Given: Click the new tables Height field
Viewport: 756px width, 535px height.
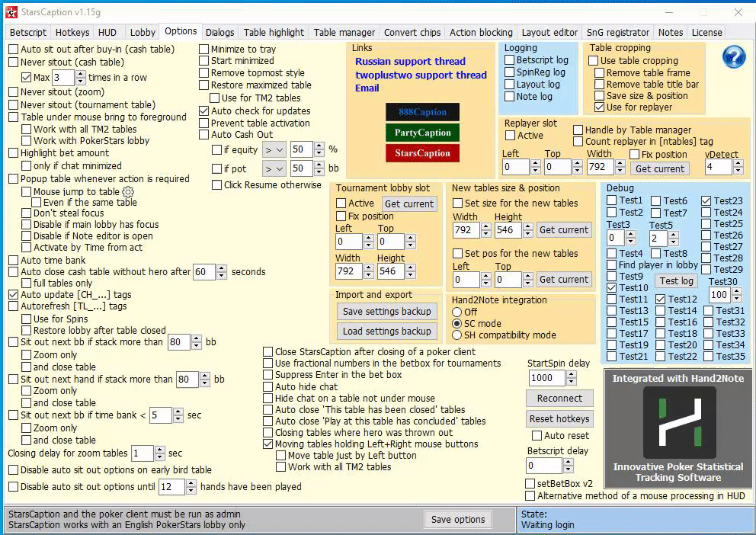Looking at the screenshot, I should pyautogui.click(x=508, y=230).
